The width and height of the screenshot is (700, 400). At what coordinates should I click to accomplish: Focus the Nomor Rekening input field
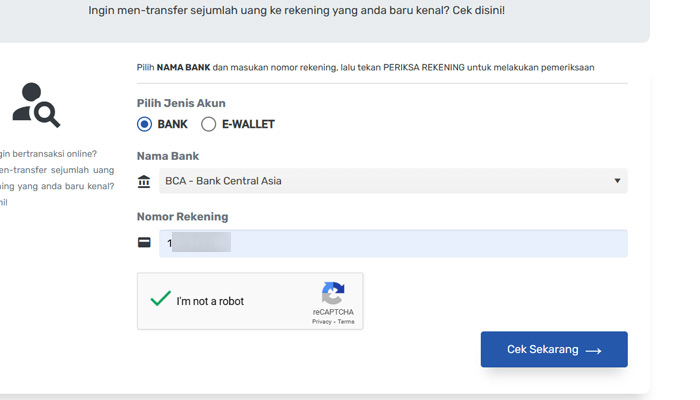pyautogui.click(x=393, y=243)
